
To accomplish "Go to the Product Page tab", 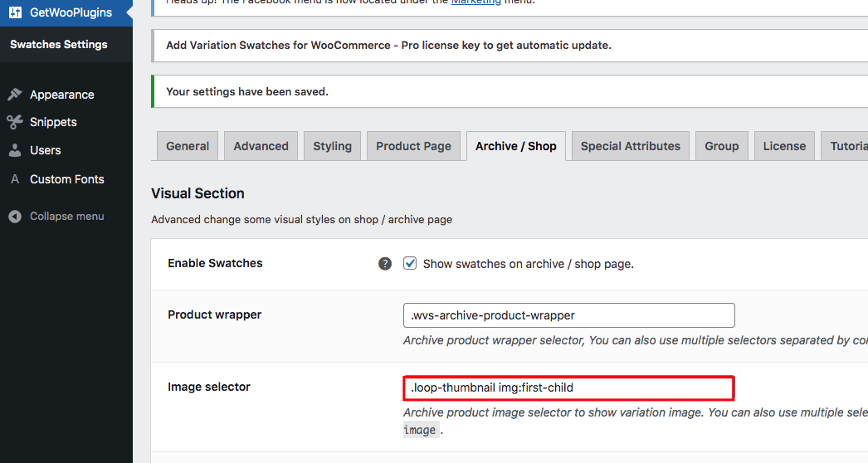I will pos(413,146).
